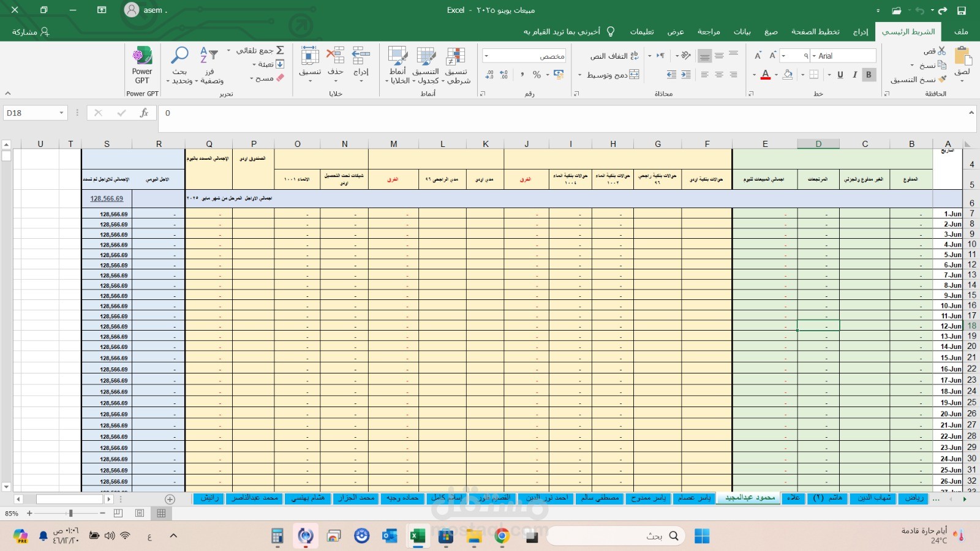Open number format dropdown (مخصص)
980x551 pixels.
(486, 56)
